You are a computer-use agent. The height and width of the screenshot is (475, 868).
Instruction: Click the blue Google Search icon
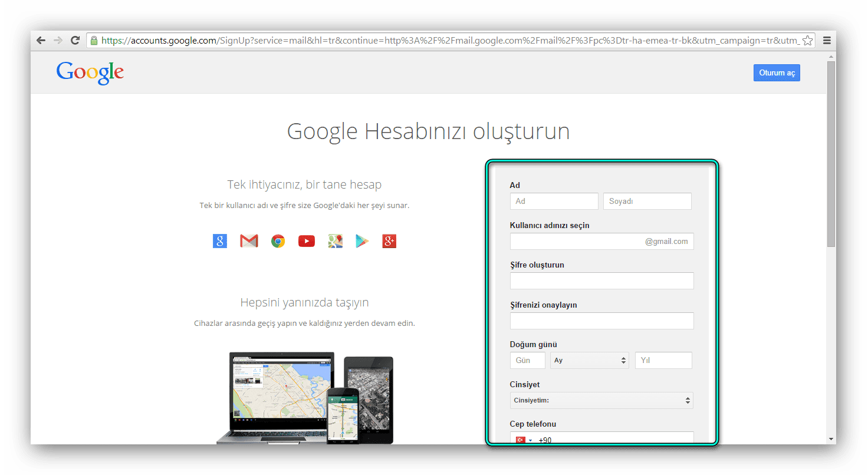(220, 240)
